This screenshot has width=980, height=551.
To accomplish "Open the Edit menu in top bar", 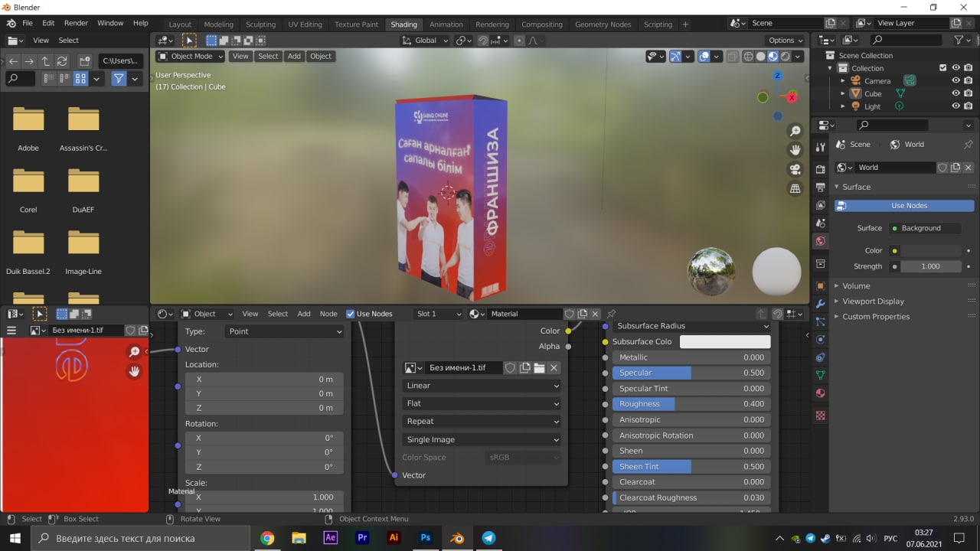I will pos(48,24).
